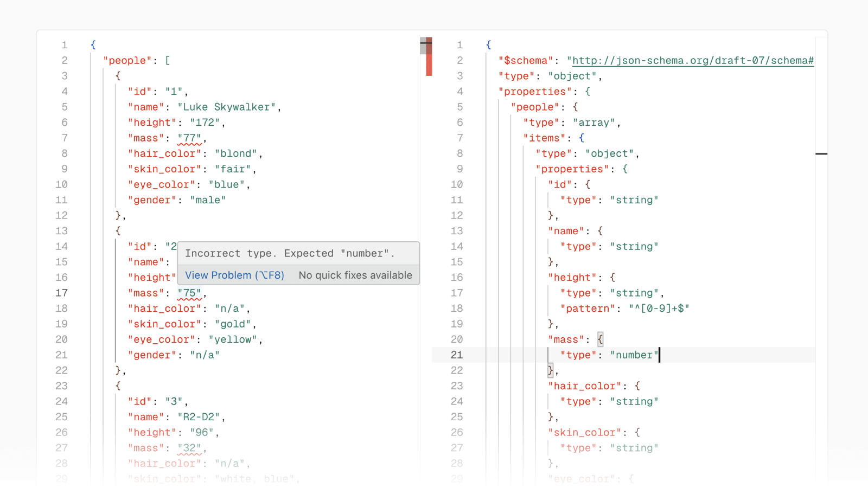This screenshot has width=868, height=488.
Task: Select line number 21 in the schema editor
Action: pyautogui.click(x=457, y=355)
